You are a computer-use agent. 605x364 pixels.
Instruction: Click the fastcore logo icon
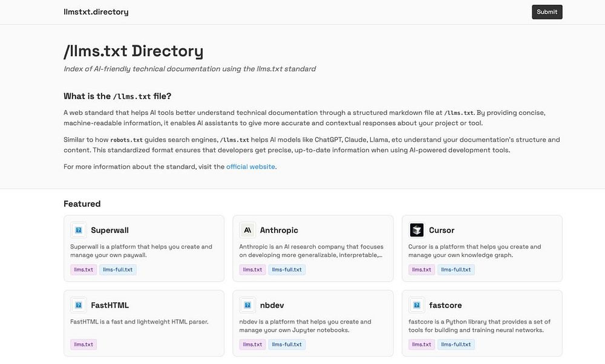(417, 305)
